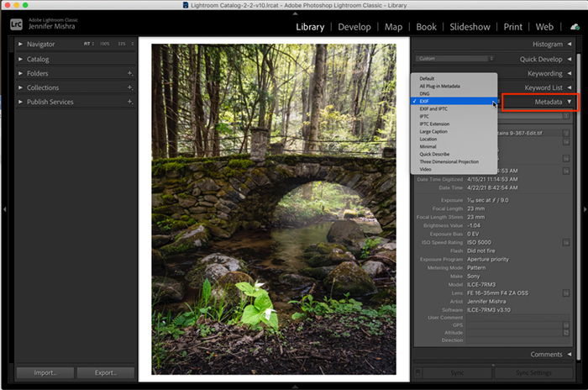Click the Import button
588x390 pixels.
coord(45,372)
